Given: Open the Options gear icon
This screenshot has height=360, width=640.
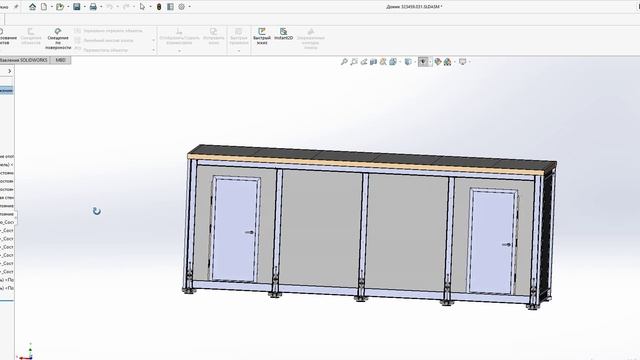Looking at the screenshot, I should coord(182,7).
